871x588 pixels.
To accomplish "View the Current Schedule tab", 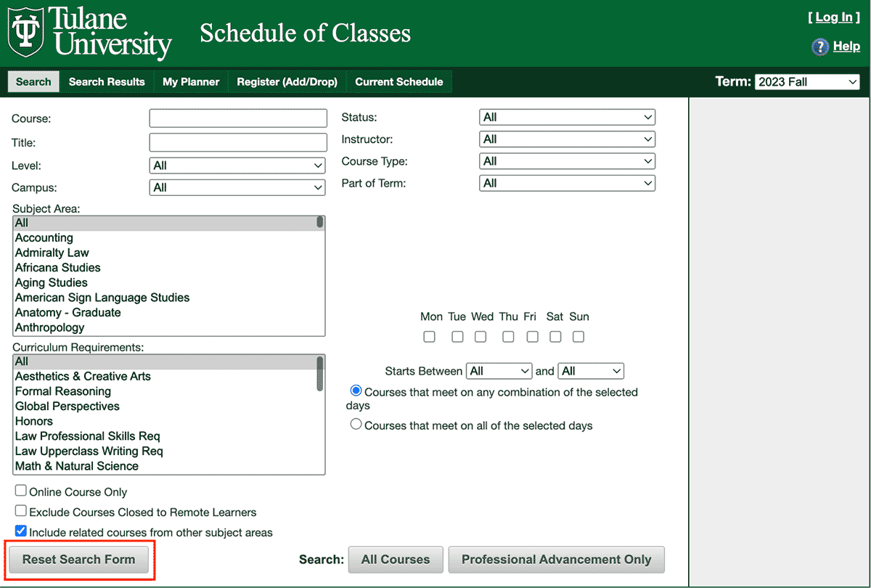I will (x=399, y=82).
